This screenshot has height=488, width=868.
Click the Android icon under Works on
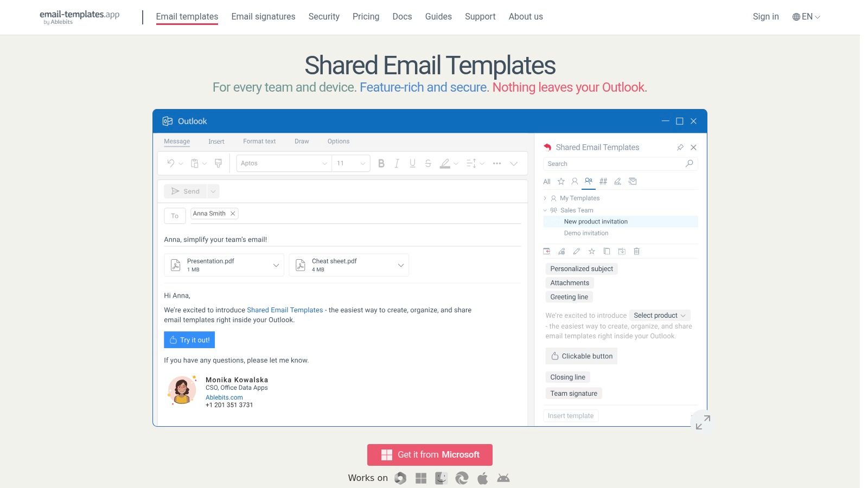[x=503, y=478]
